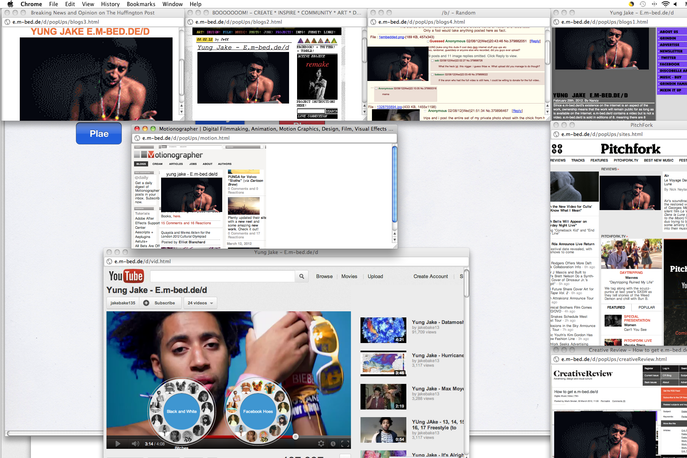Open the video player settings gear
The image size is (687, 458).
321,441
